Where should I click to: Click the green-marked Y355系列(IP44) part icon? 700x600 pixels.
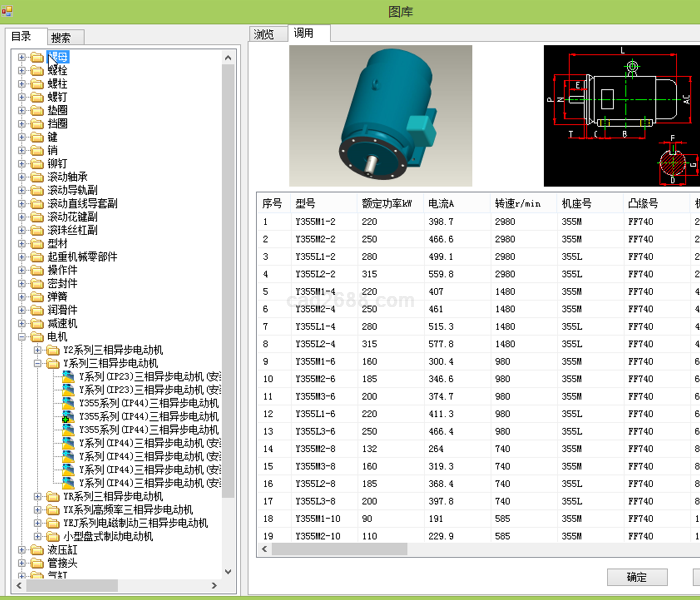69,416
